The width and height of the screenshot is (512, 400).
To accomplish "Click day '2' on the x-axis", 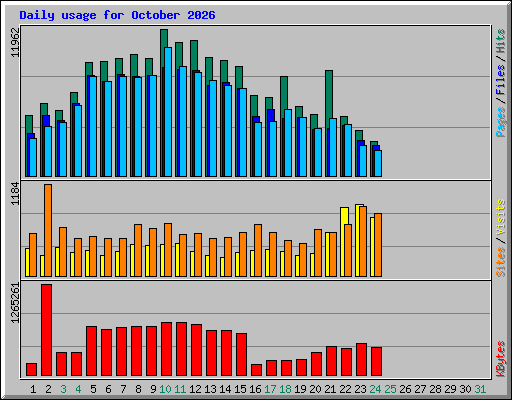I will [48, 389].
